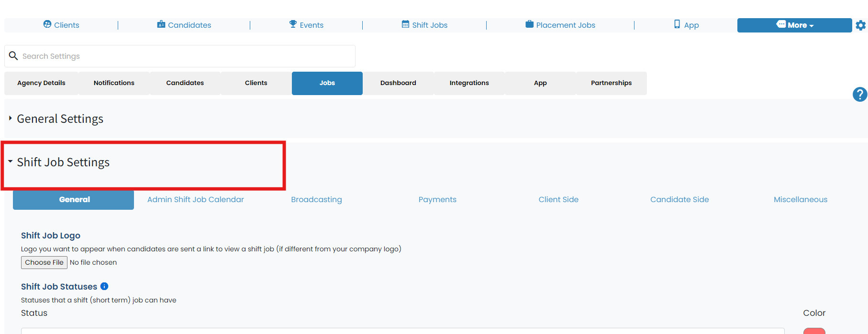
Task: Switch to the Integrations settings tab
Action: point(469,83)
